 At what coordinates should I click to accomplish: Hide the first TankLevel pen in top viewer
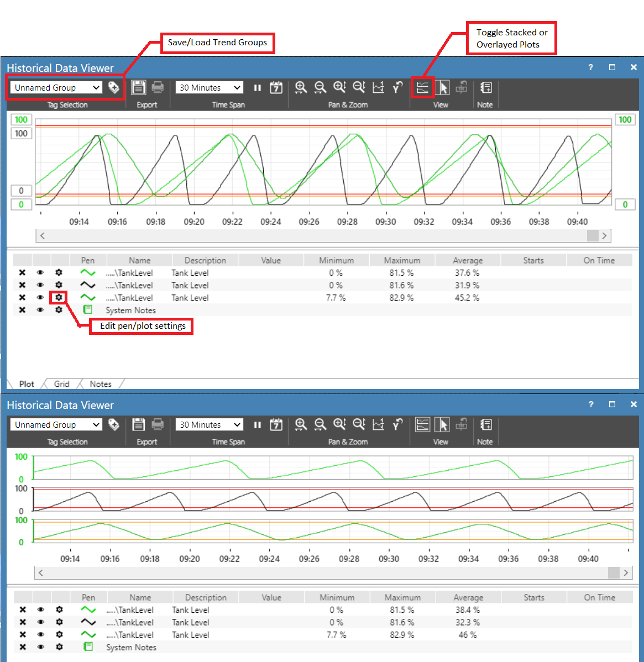[x=40, y=273]
